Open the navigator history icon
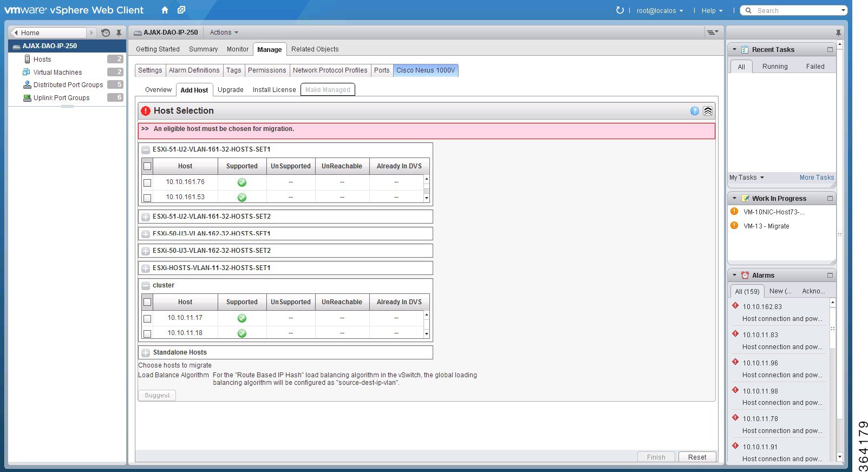 click(x=106, y=33)
